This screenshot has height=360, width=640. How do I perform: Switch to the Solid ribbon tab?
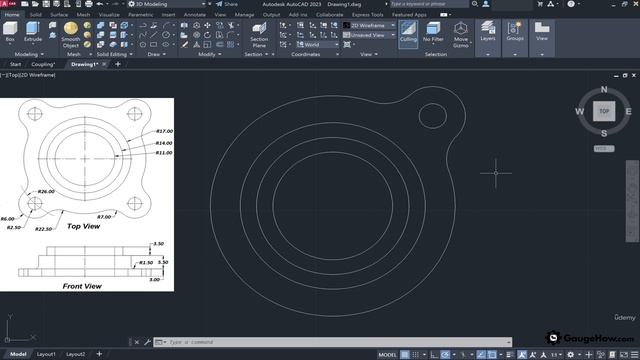click(36, 15)
